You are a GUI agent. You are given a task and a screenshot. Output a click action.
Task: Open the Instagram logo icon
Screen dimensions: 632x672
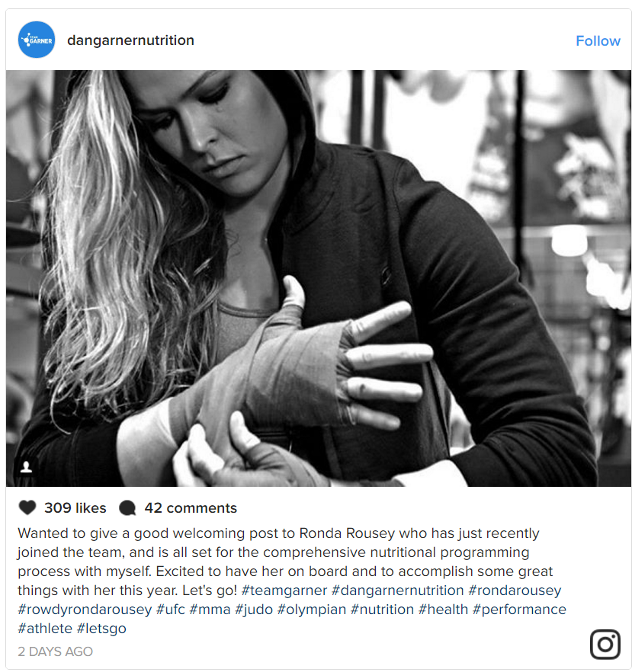point(605,644)
